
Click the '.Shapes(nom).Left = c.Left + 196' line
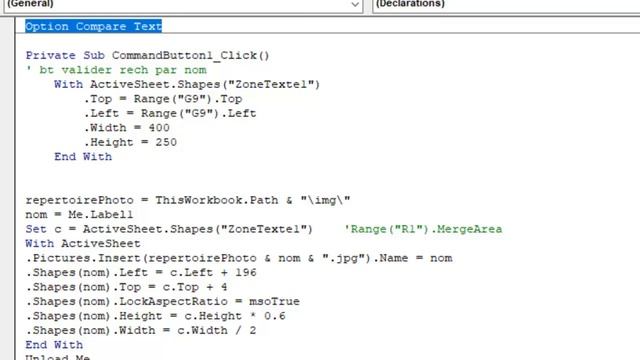click(x=141, y=272)
